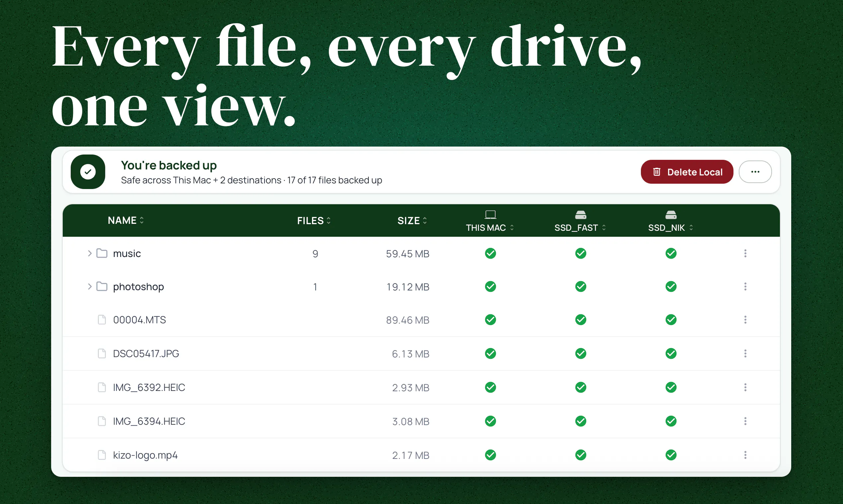Screen dimensions: 843x504
Task: Click the photoshop folder icon
Action: tap(102, 286)
